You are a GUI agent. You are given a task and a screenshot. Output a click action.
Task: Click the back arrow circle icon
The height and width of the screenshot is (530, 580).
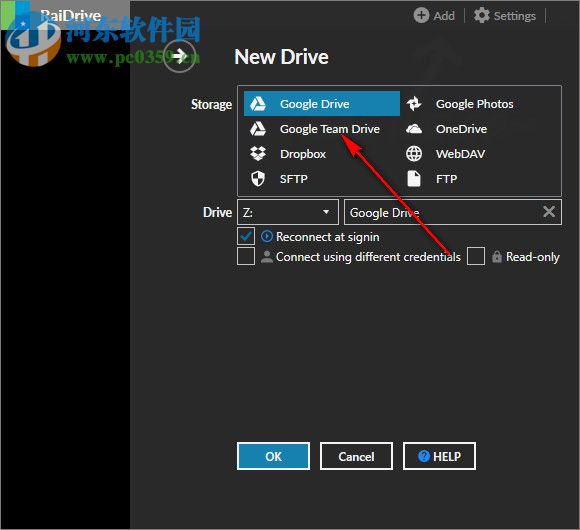tap(180, 56)
